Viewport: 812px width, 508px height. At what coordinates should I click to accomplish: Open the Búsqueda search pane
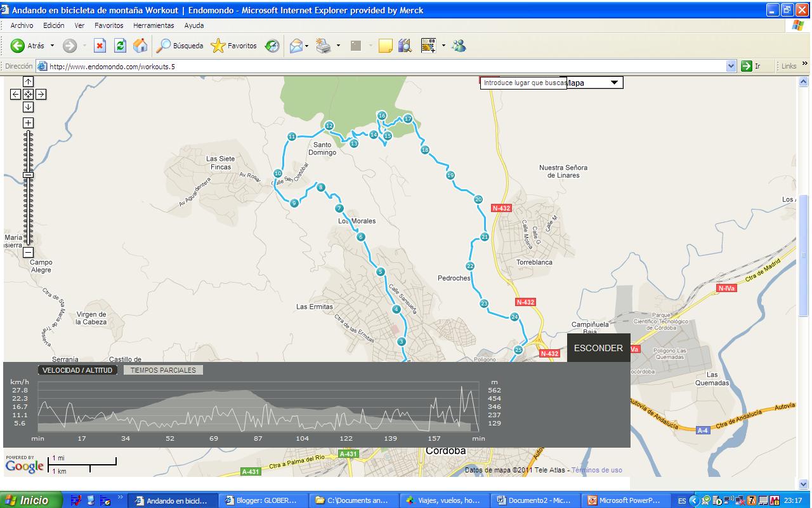180,46
